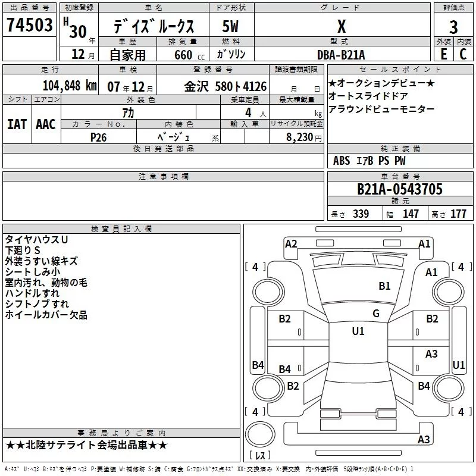Viewport: 476px width, 476px height.
Task: Click the sales point ★オークションデビュー★
Action: (x=381, y=83)
